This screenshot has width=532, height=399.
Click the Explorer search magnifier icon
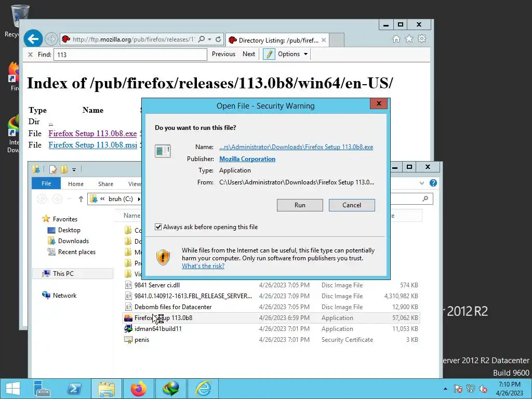(425, 199)
